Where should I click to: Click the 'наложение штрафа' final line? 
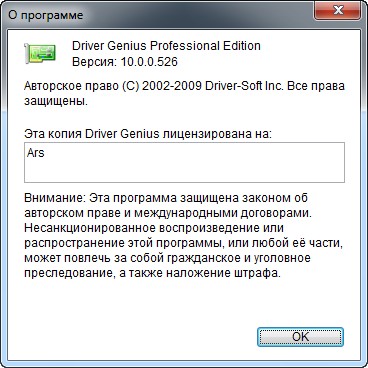[x=224, y=273]
